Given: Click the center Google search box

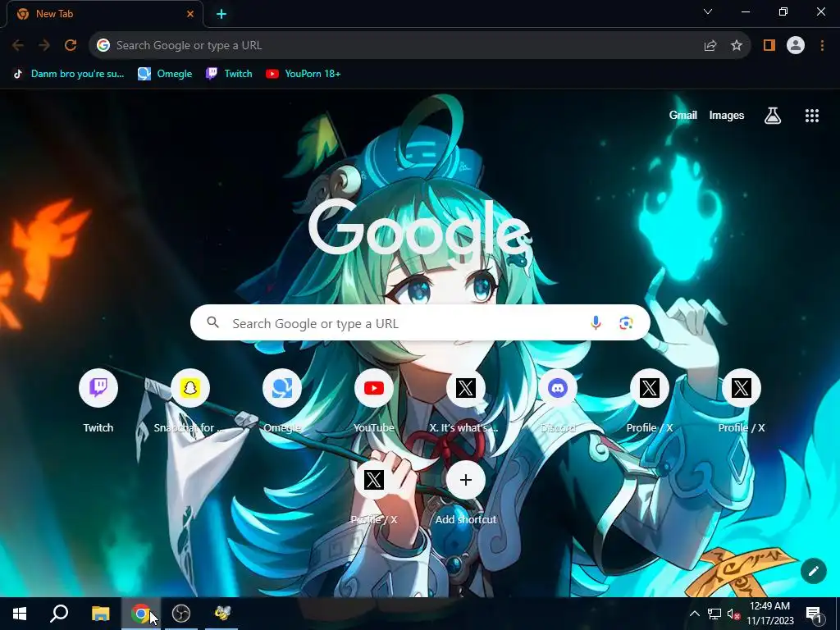Looking at the screenshot, I should (420, 322).
